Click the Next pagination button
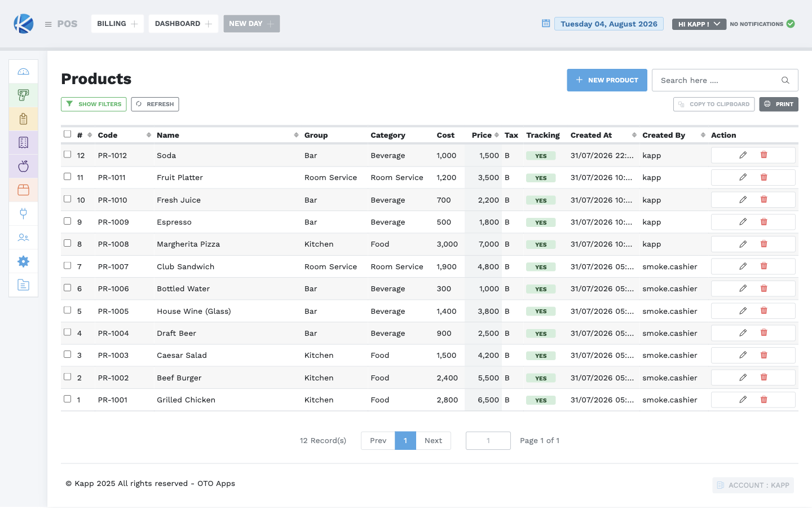The image size is (812, 508). (x=434, y=441)
